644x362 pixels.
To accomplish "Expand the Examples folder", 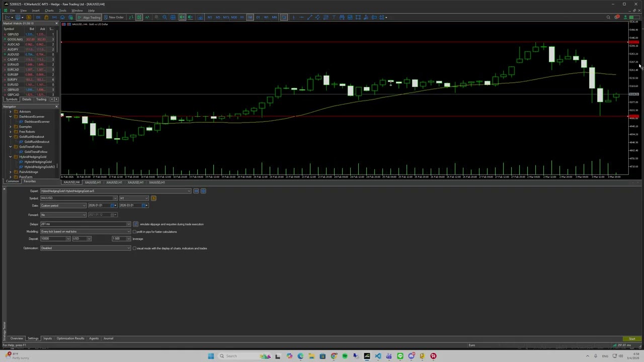I will click(10, 127).
